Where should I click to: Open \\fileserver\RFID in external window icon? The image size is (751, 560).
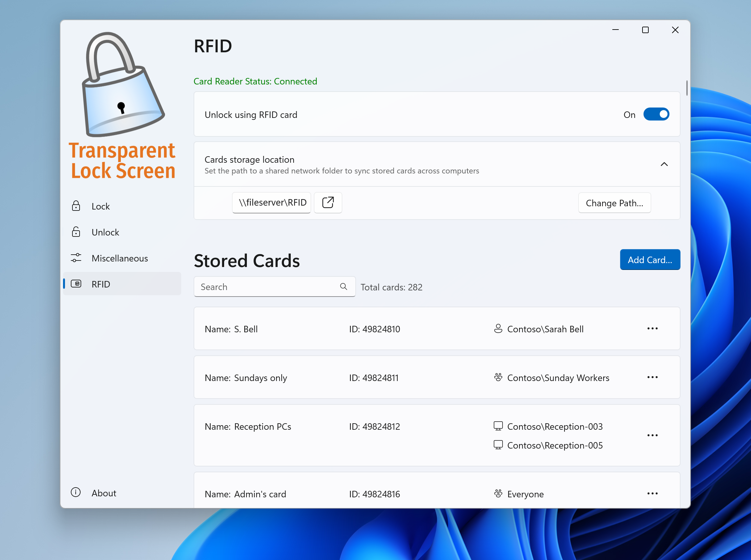(x=327, y=202)
